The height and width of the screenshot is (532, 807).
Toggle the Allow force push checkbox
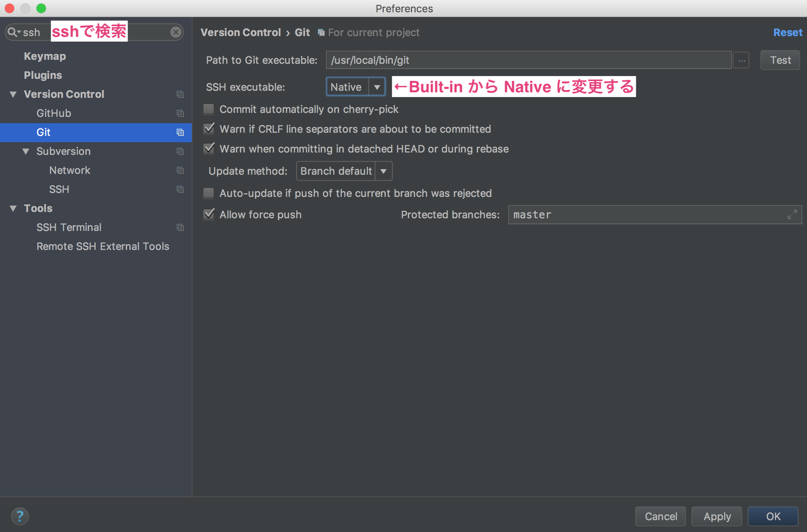pyautogui.click(x=209, y=214)
